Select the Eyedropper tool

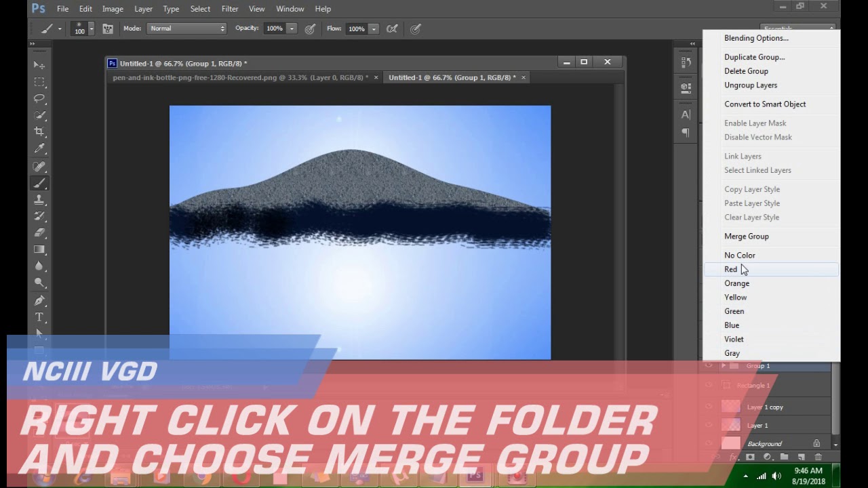tap(39, 149)
